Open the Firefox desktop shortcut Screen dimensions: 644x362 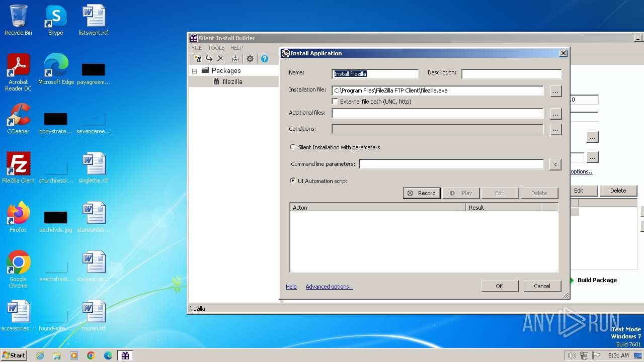pos(18,217)
